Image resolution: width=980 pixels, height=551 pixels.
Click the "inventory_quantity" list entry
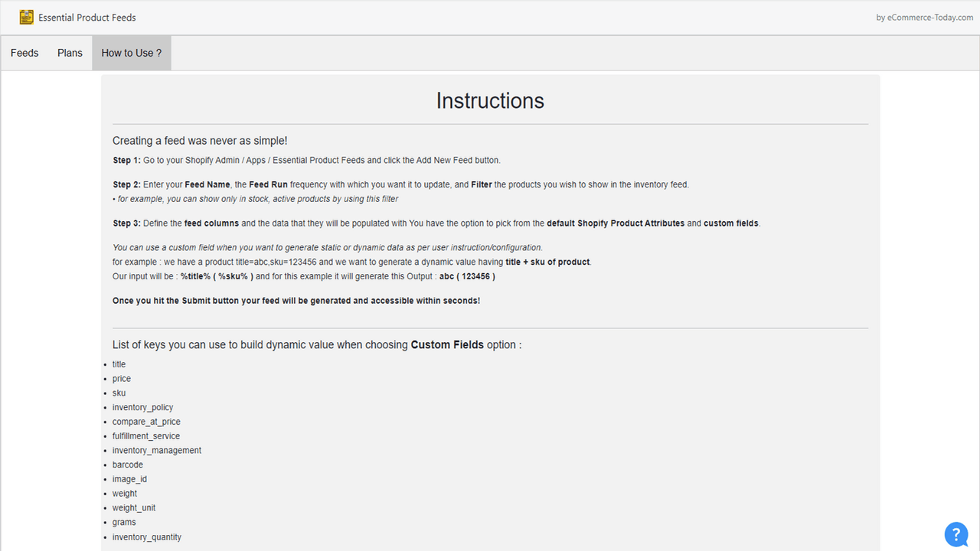coord(146,536)
